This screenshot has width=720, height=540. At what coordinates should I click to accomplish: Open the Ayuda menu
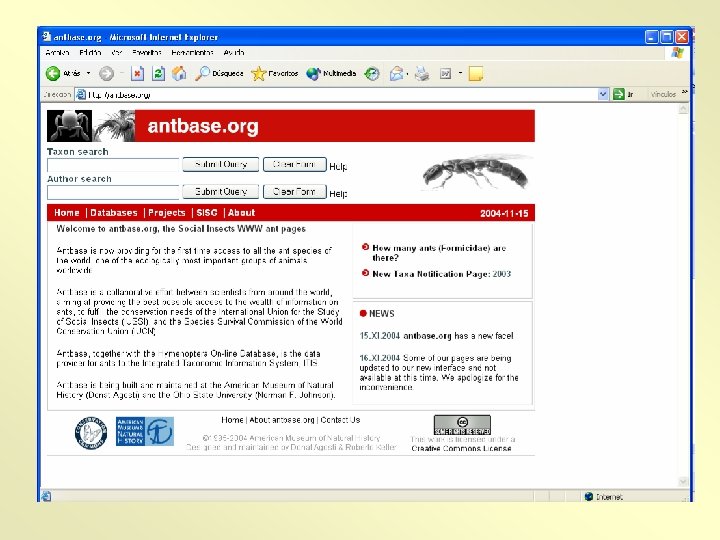tap(234, 53)
